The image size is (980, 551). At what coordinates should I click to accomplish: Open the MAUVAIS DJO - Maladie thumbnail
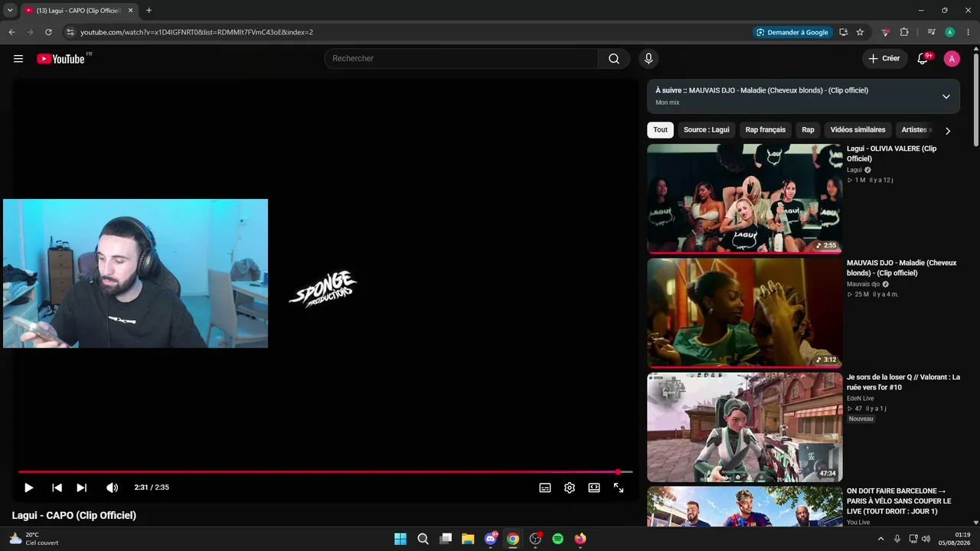point(744,313)
